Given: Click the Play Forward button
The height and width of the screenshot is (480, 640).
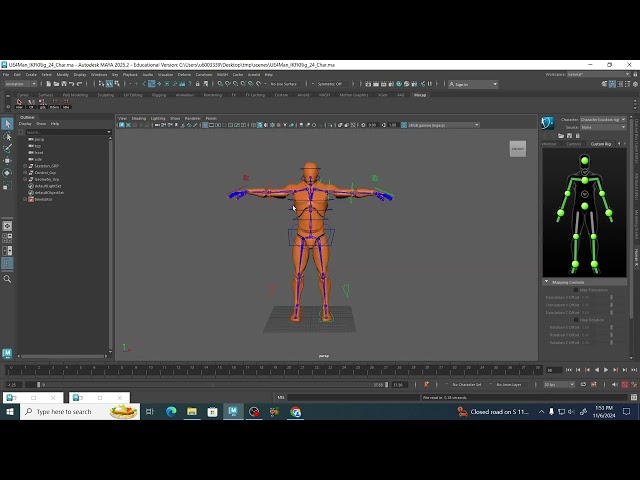Looking at the screenshot, I should click(x=606, y=370).
